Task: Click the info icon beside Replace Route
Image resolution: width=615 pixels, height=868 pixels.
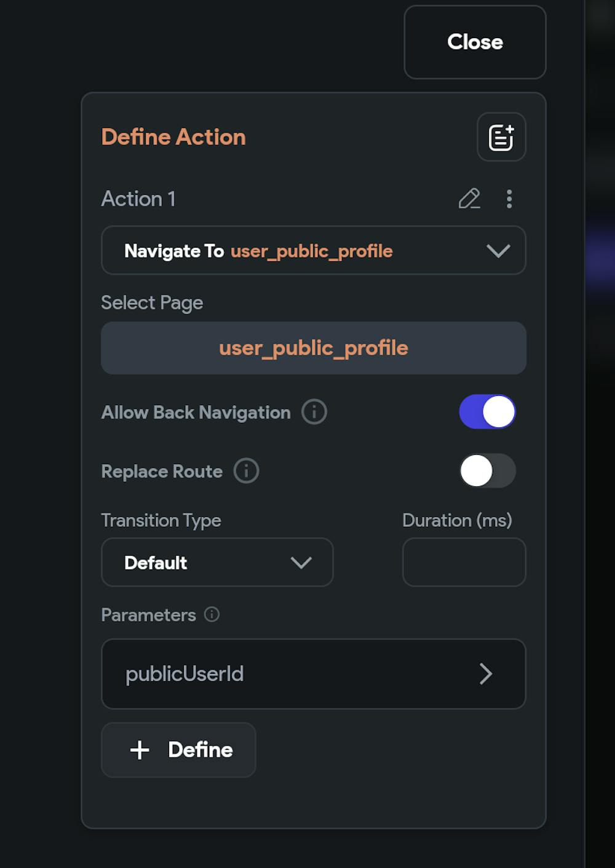Action: point(247,471)
